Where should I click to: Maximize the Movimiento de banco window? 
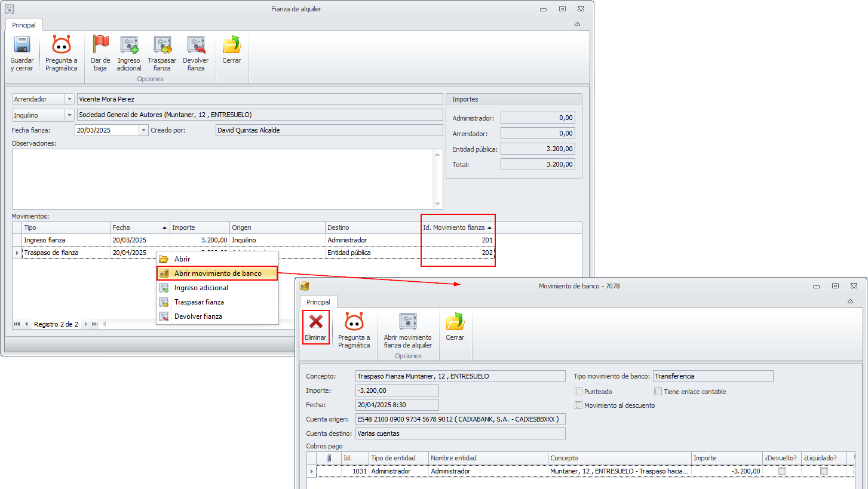835,286
